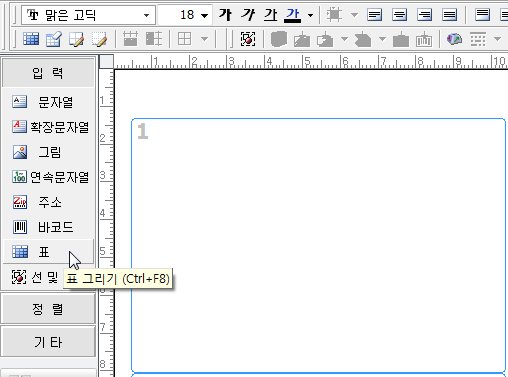Click the 주소 Zip icon
The image size is (508, 377).
coord(20,202)
